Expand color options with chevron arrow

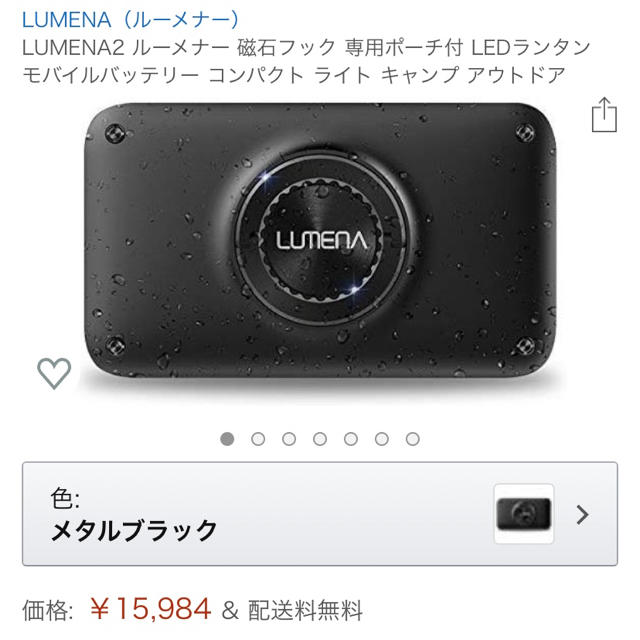[x=582, y=514]
